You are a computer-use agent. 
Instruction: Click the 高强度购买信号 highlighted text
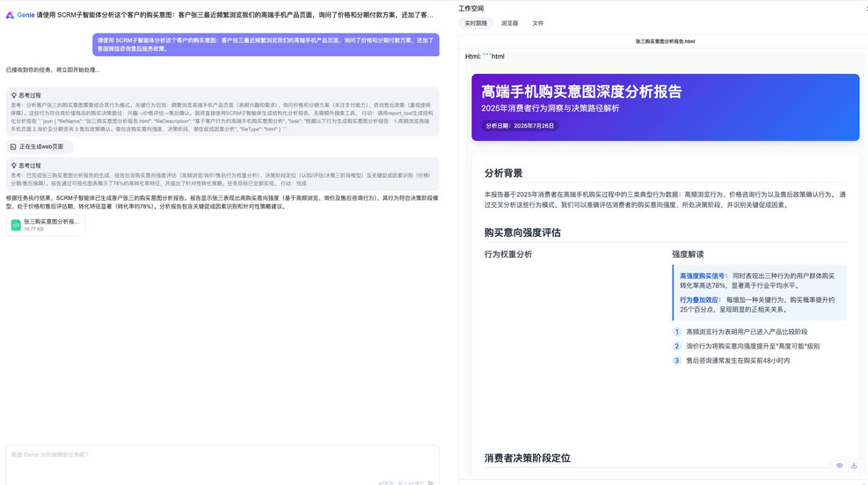coord(703,276)
